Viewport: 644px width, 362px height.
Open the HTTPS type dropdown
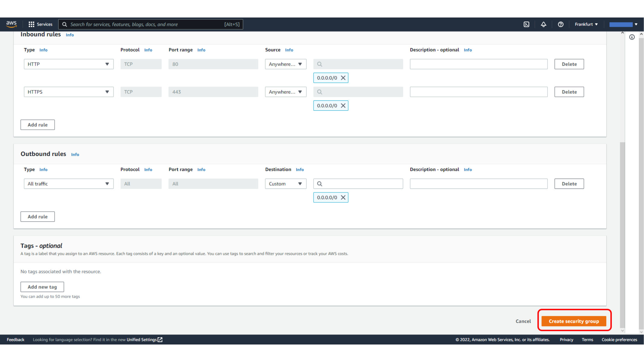coord(69,92)
